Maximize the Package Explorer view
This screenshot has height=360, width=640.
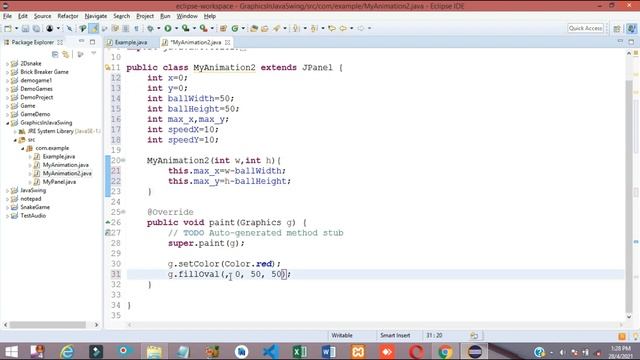click(92, 42)
